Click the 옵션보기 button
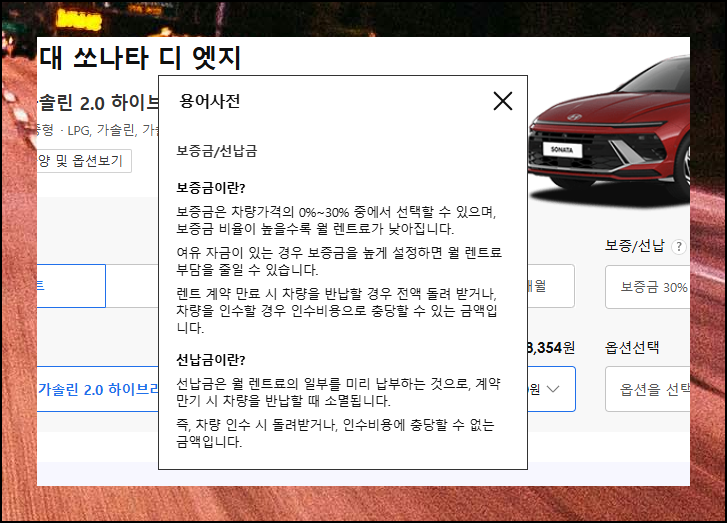 [x=84, y=161]
